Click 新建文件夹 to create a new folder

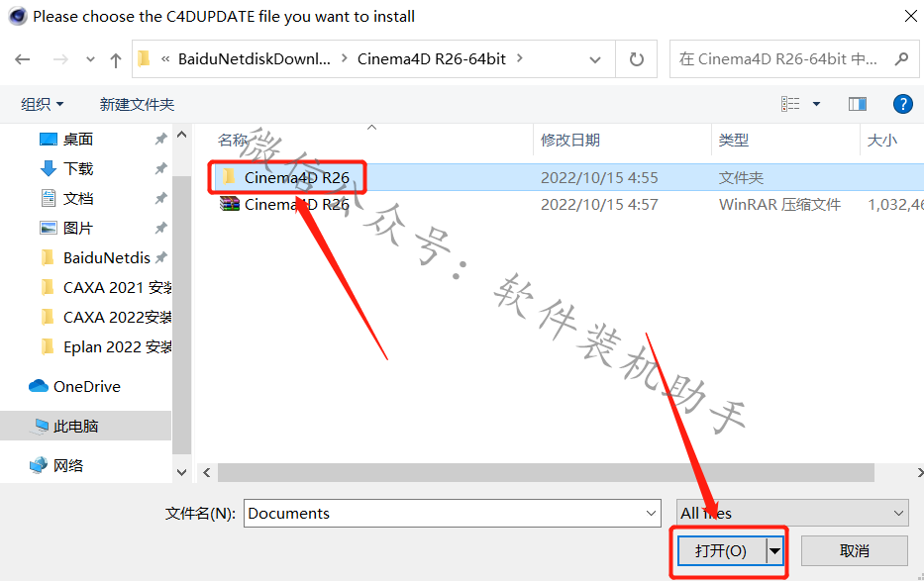point(137,104)
